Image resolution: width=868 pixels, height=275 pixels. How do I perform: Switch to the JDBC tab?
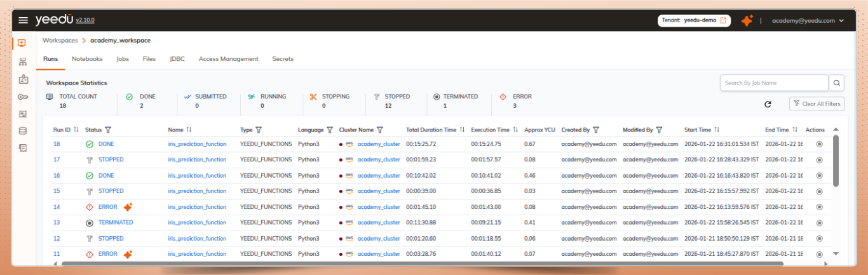177,59
